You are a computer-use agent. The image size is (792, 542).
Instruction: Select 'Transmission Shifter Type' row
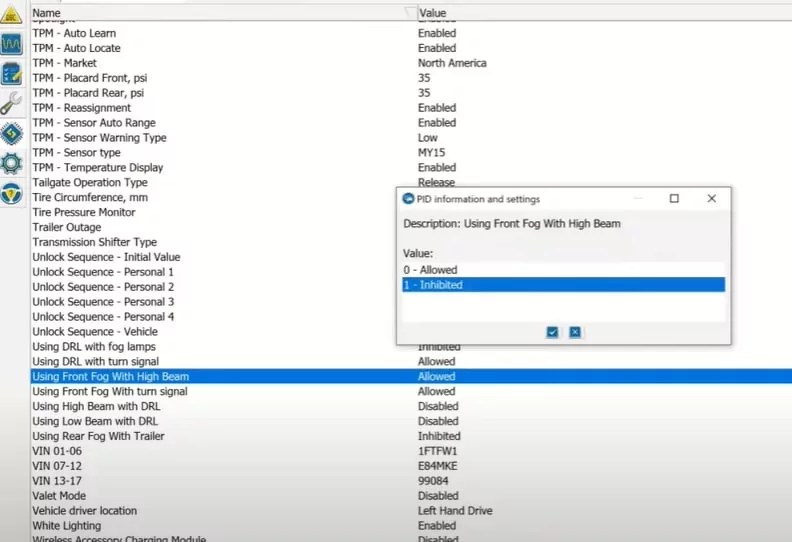(213, 242)
